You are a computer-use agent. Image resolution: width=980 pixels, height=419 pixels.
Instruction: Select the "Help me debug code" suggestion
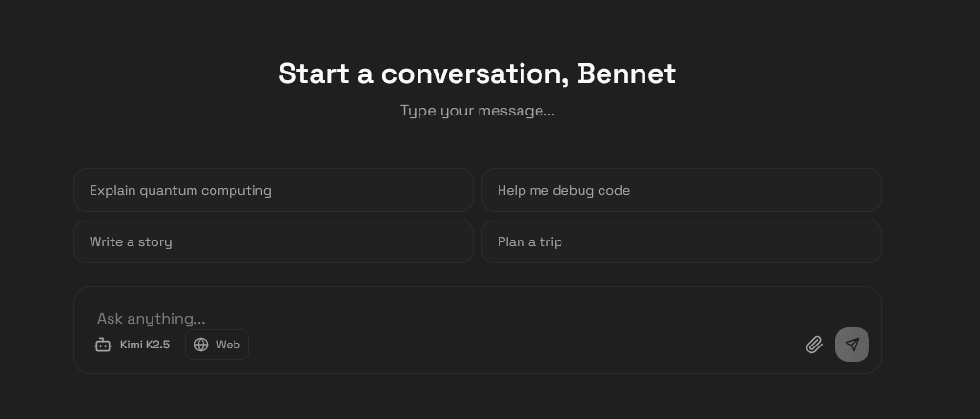tap(681, 190)
